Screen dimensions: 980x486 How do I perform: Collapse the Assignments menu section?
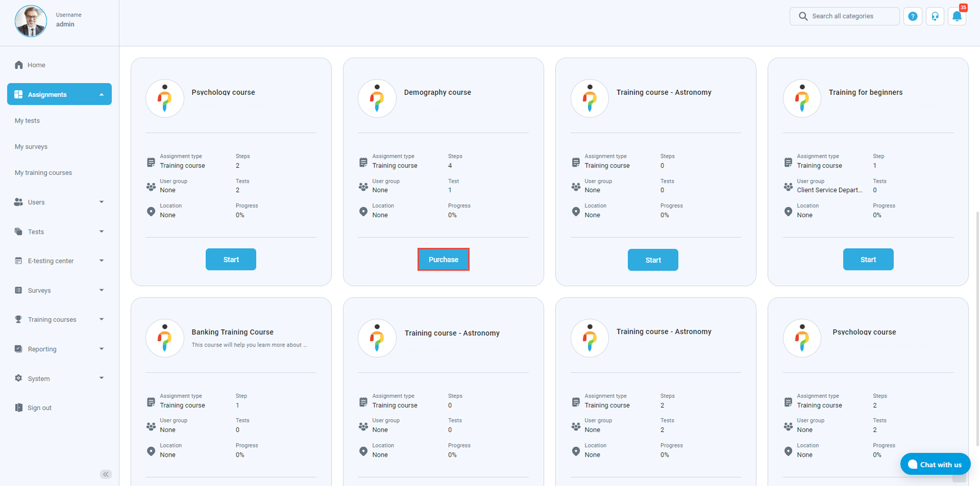[101, 94]
